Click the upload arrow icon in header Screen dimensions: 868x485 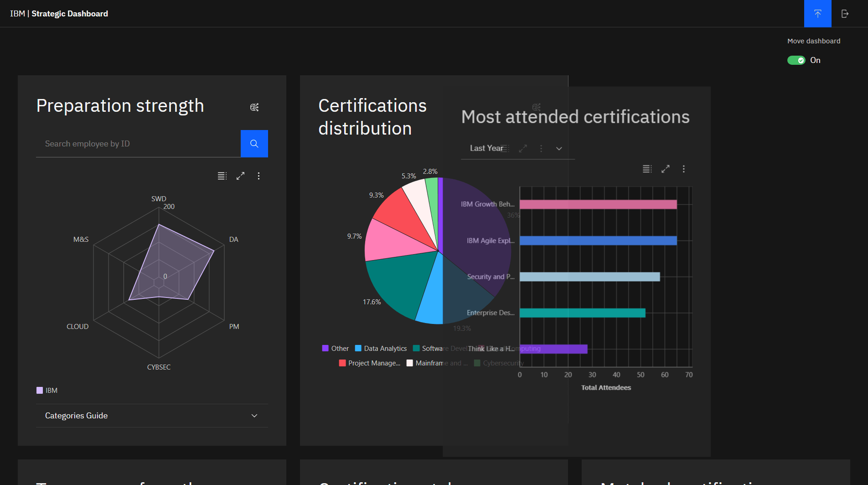click(817, 14)
